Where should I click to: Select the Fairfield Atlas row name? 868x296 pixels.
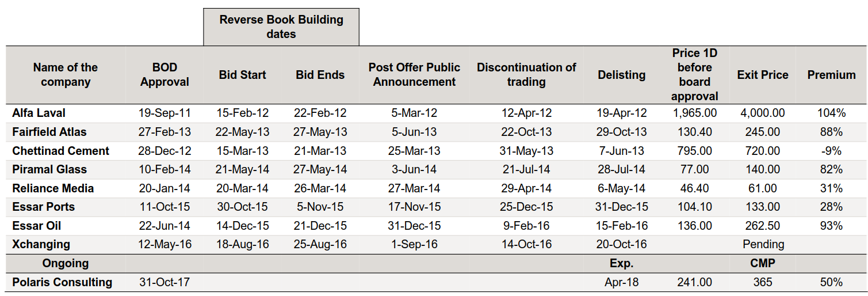(49, 132)
